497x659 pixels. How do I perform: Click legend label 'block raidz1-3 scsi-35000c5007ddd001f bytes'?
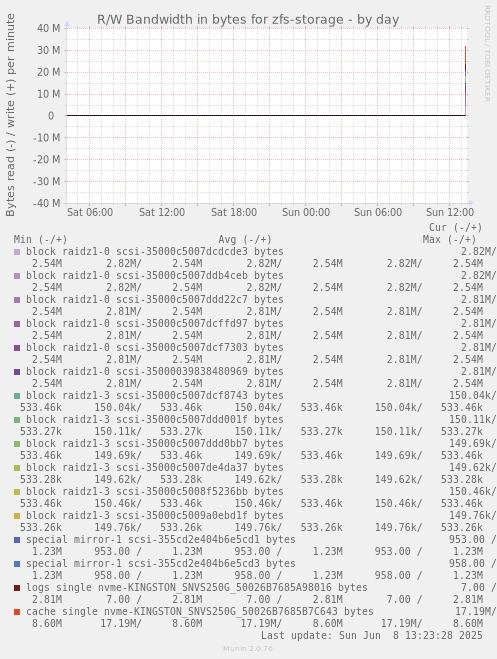(x=155, y=419)
